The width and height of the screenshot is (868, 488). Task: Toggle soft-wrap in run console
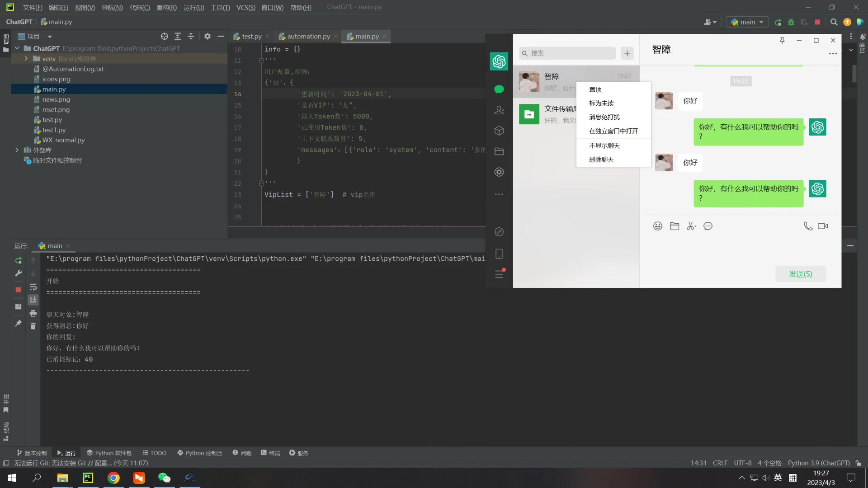click(x=33, y=287)
